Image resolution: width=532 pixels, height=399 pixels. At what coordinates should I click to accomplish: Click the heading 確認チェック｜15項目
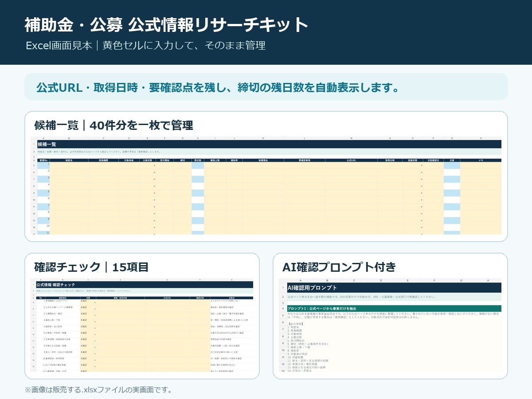91,267
